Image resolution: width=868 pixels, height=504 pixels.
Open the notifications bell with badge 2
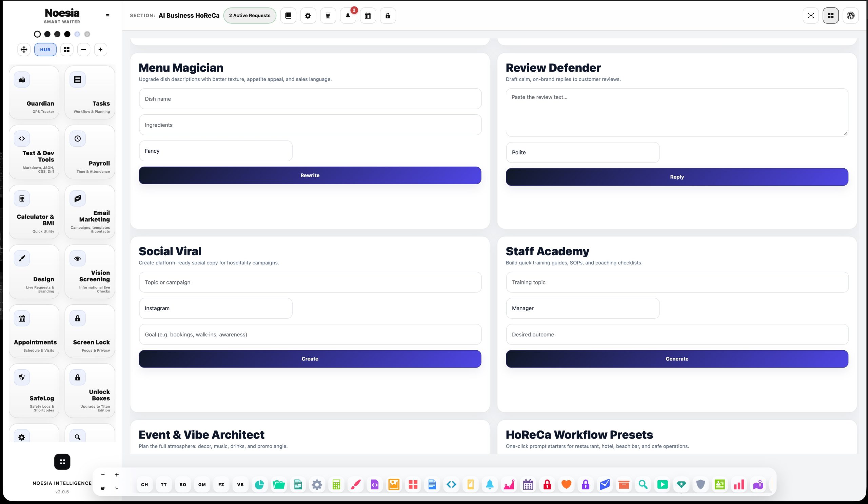point(348,16)
